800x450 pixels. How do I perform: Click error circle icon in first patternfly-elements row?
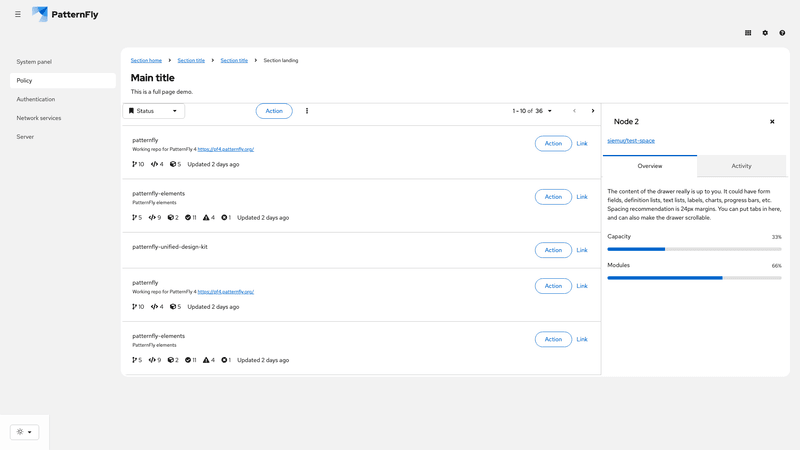point(224,217)
